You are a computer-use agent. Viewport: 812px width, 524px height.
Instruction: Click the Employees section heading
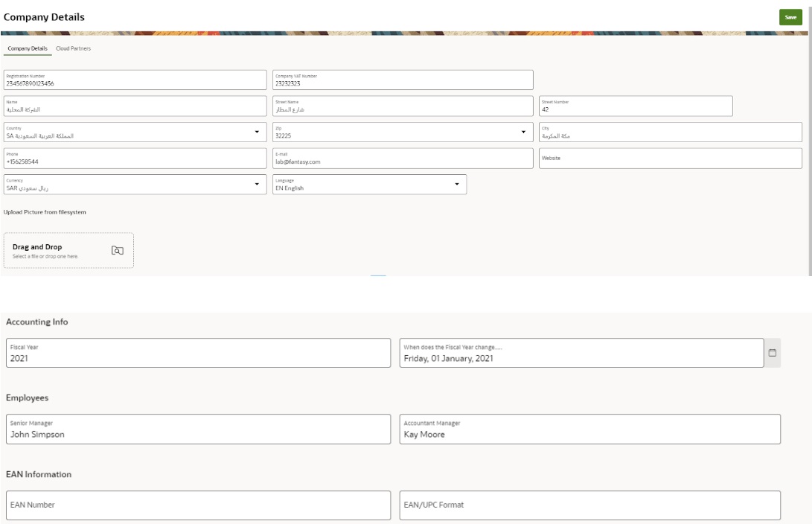[27, 397]
